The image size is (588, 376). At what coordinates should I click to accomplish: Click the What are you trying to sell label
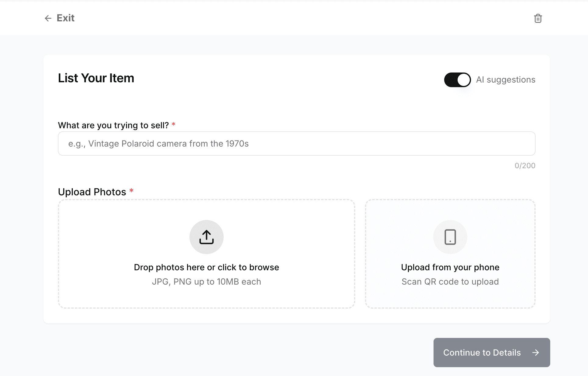coord(113,125)
